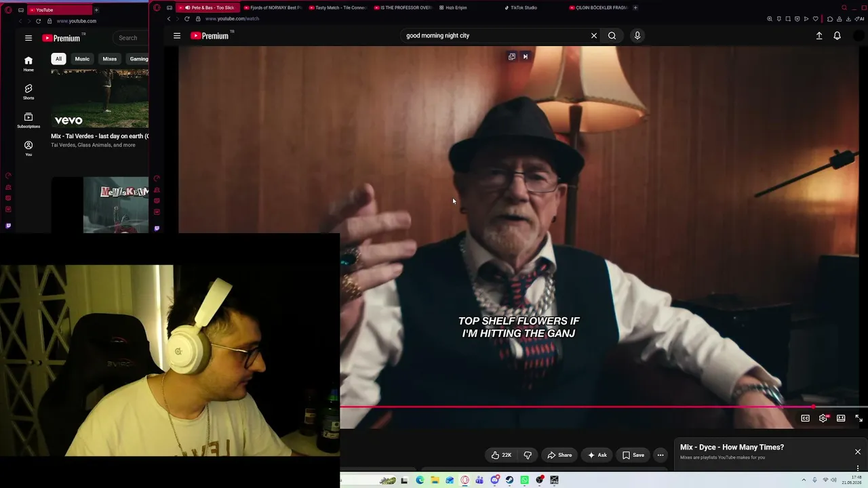
Task: Close the Mix - Dyce playlist panel
Action: point(858,451)
